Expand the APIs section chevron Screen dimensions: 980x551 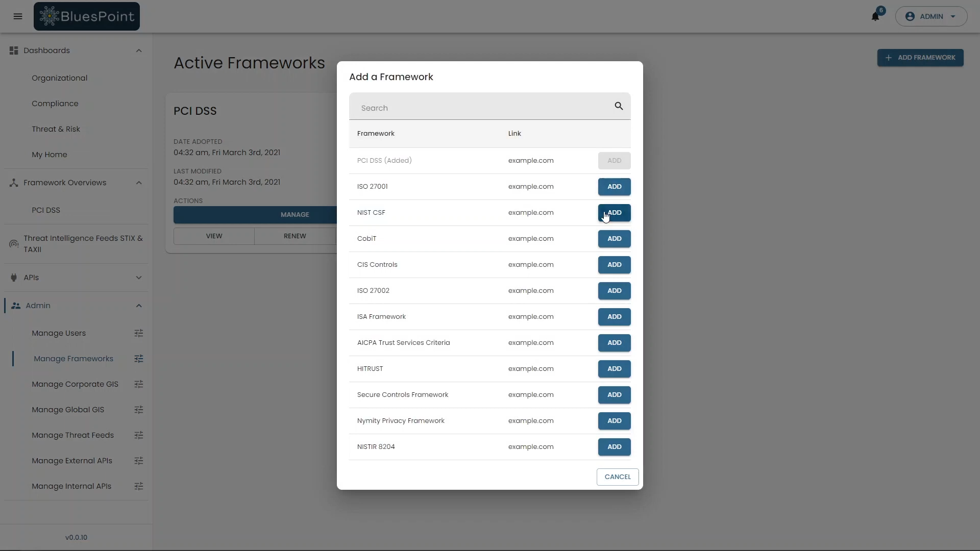pyautogui.click(x=139, y=278)
